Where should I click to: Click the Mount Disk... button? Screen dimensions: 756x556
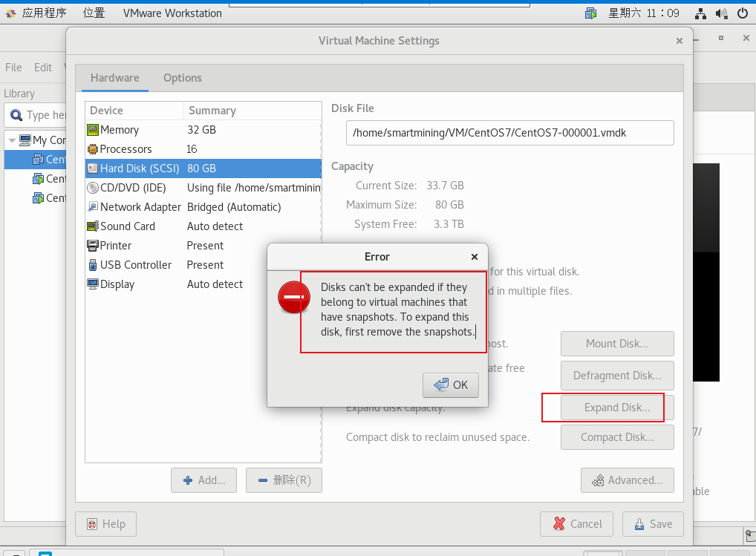(617, 344)
